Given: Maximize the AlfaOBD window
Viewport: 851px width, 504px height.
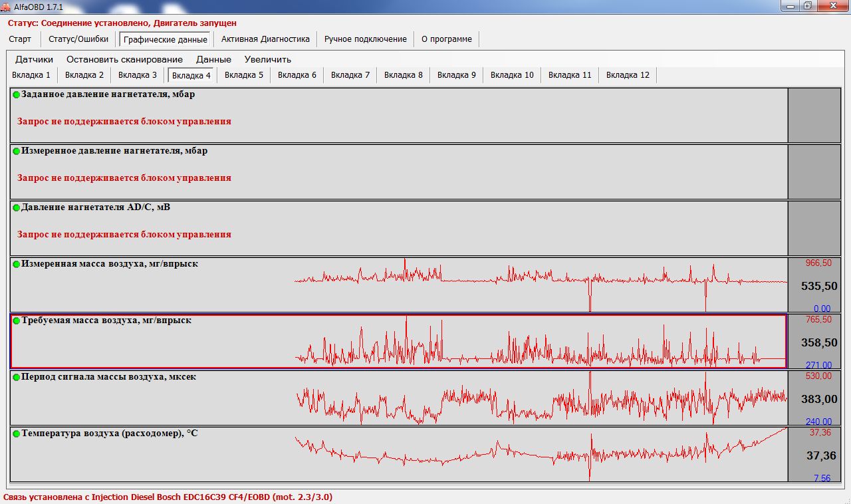Looking at the screenshot, I should pos(807,5).
